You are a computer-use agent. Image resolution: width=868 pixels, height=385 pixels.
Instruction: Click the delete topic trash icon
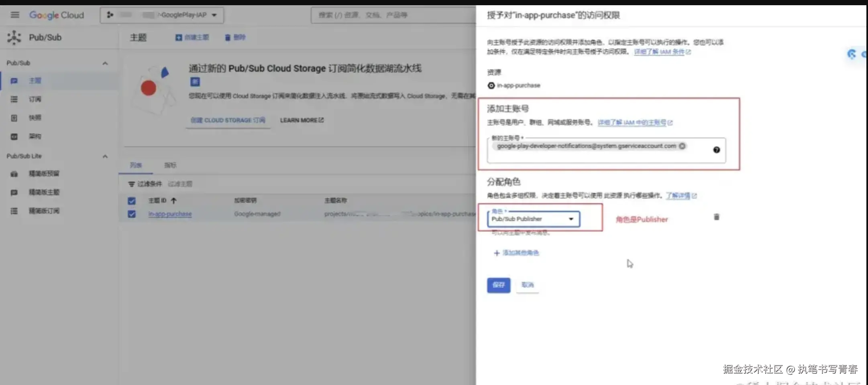click(228, 37)
